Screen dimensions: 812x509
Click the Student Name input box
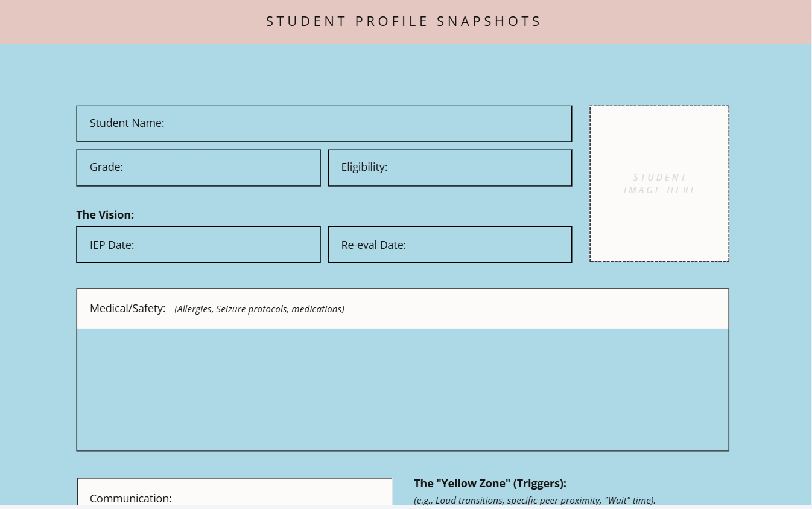pyautogui.click(x=324, y=124)
